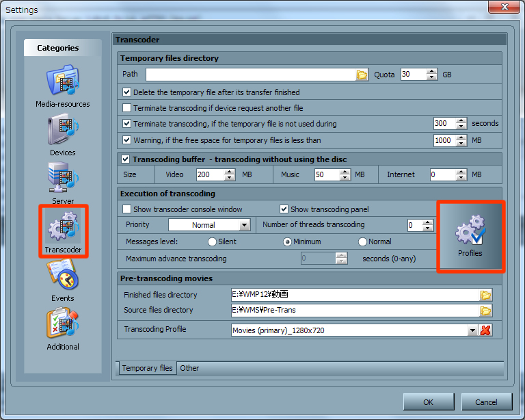The width and height of the screenshot is (525, 420).
Task: Toggle Terminate transcoding if temporary file not used
Action: (x=126, y=124)
